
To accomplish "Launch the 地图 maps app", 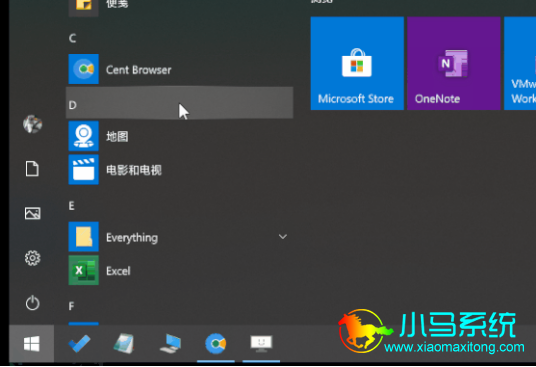I will 179,136.
